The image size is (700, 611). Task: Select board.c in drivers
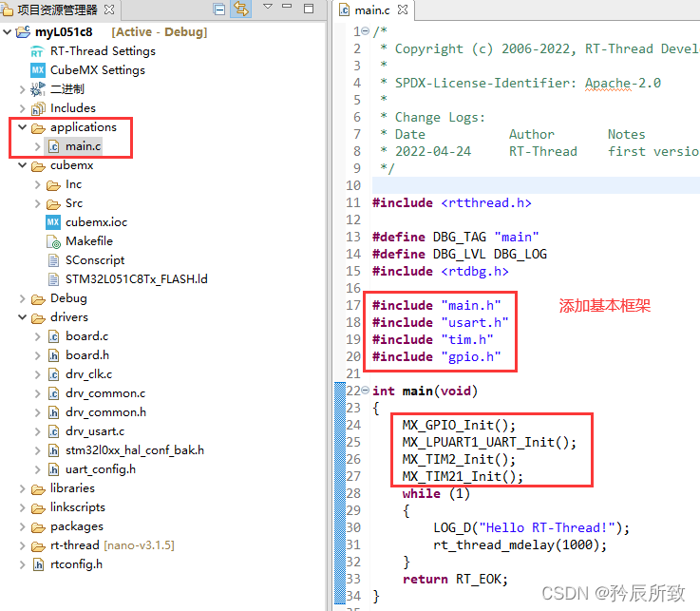pos(86,336)
